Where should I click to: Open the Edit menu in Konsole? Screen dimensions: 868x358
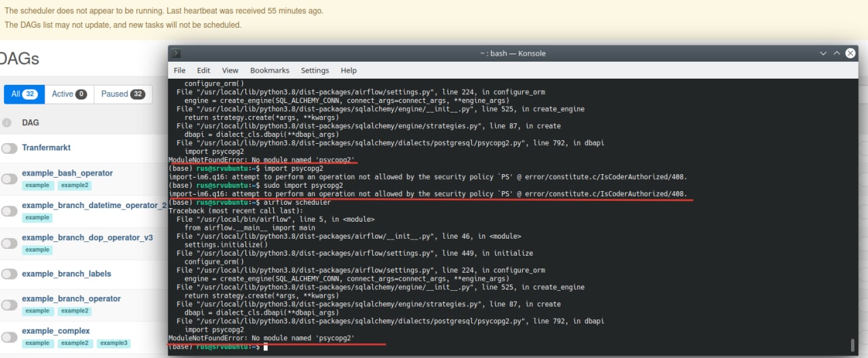203,71
